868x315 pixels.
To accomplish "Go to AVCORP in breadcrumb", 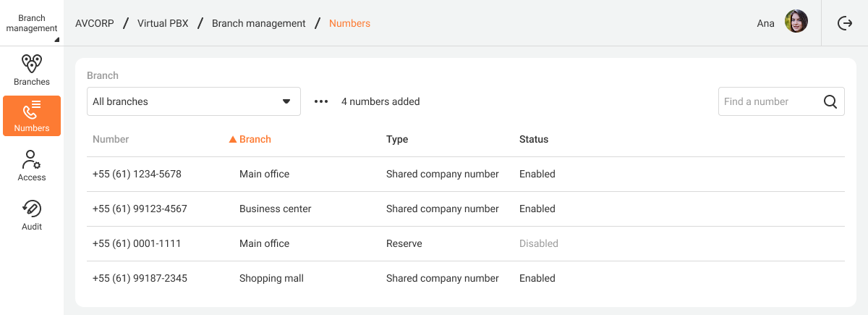I will coord(95,23).
